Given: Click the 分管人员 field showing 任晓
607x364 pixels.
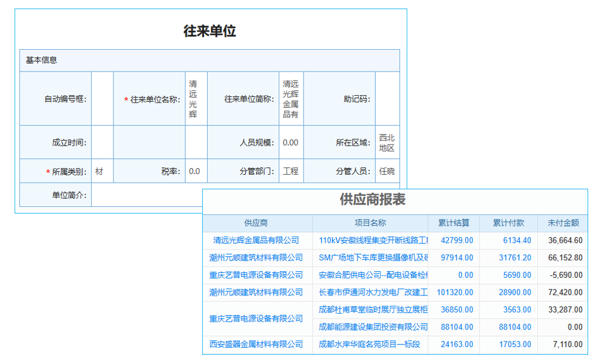Looking at the screenshot, I should click(x=387, y=170).
